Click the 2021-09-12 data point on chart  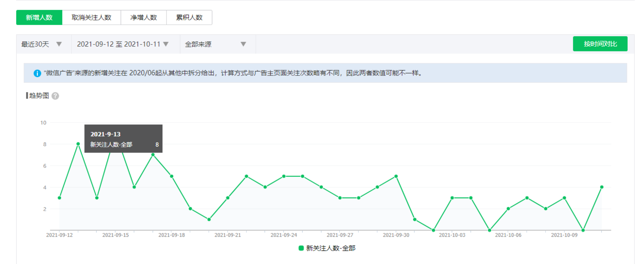coord(60,198)
